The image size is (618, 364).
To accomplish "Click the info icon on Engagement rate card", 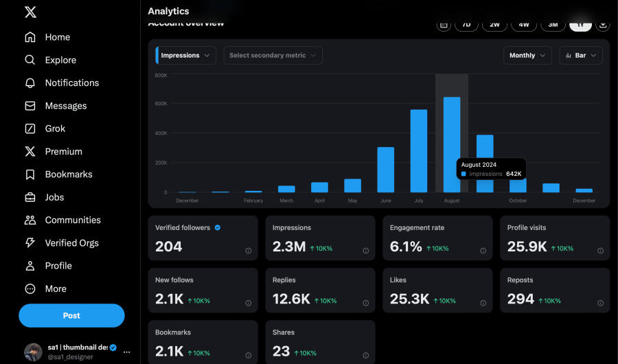I will tap(483, 251).
